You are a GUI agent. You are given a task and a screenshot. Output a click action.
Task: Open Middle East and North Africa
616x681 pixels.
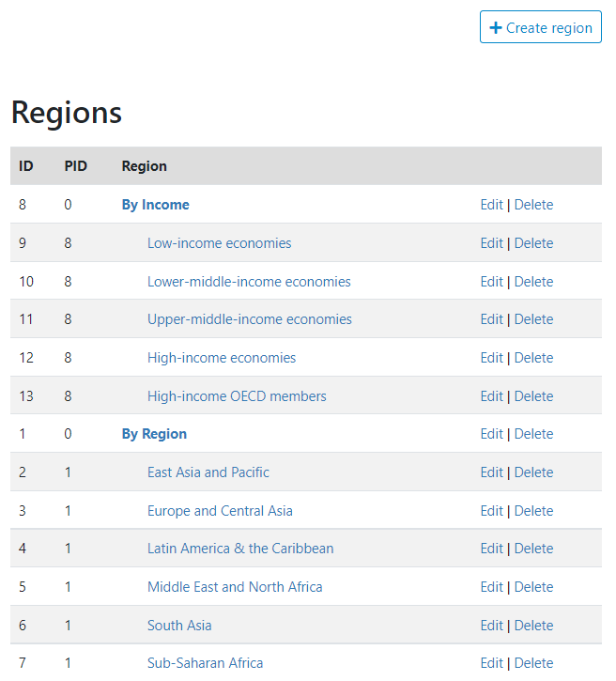235,587
